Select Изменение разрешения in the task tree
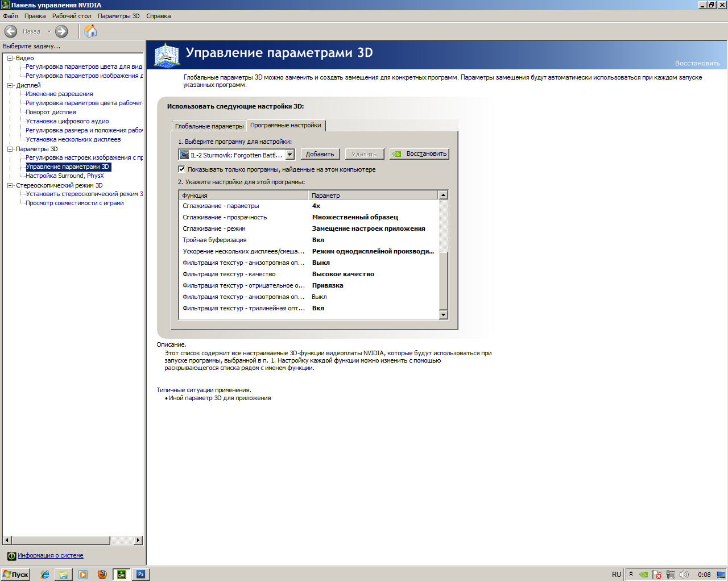This screenshot has width=728, height=582. tap(59, 94)
